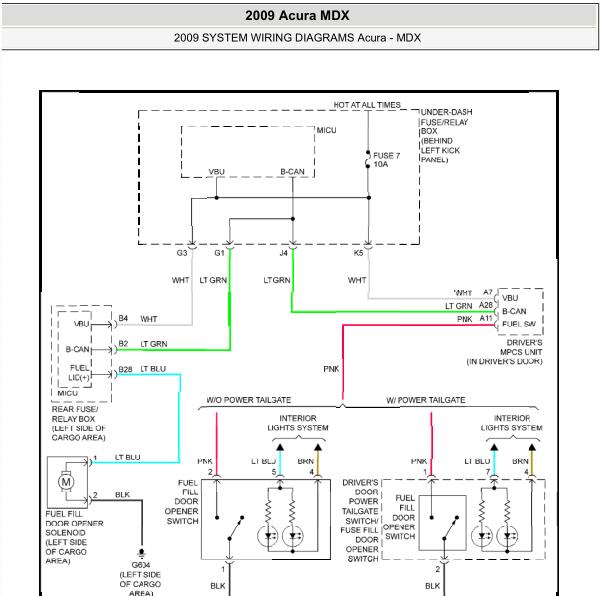Click the 'W/O POWER TAILGATE' heading
This screenshot has height=596, width=601.
pos(249,400)
